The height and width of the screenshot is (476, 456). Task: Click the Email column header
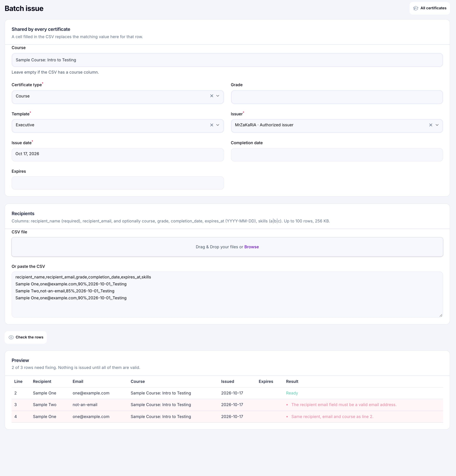click(78, 381)
